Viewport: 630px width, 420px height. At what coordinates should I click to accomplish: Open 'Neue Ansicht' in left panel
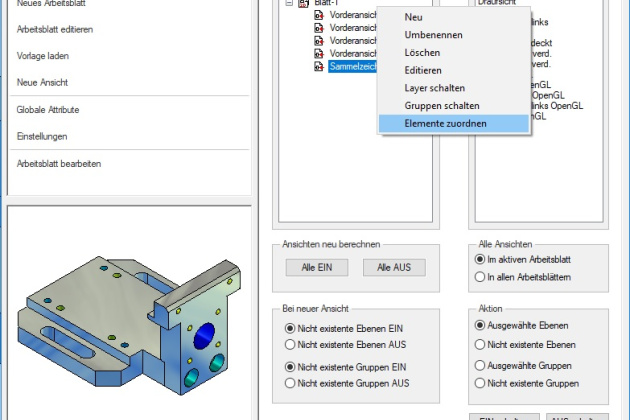click(x=42, y=81)
